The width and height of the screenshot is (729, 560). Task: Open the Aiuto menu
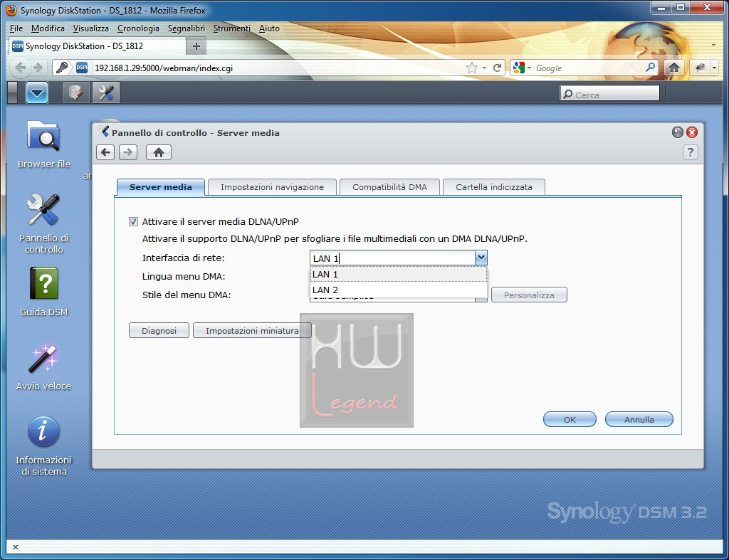[x=269, y=28]
